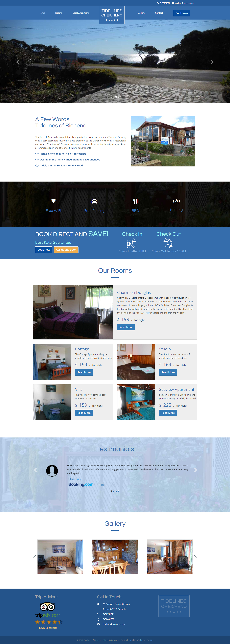Viewport: 230px width, 644px height.
Task: Click the Check In luggage icon
Action: click(131, 243)
